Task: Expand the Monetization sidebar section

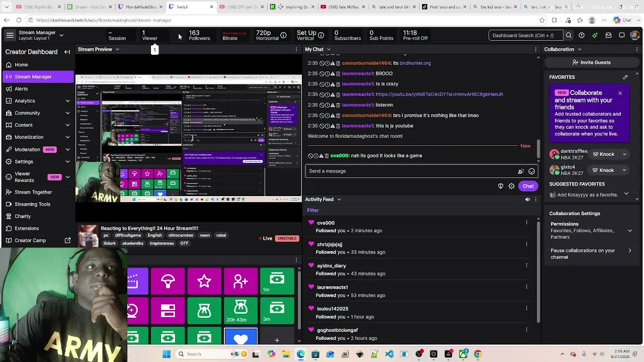Action: pyautogui.click(x=67, y=137)
